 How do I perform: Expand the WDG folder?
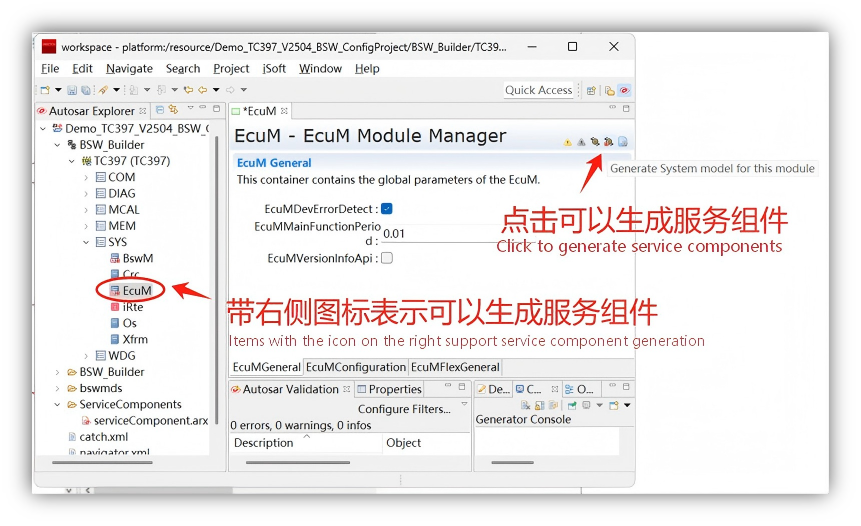(86, 356)
